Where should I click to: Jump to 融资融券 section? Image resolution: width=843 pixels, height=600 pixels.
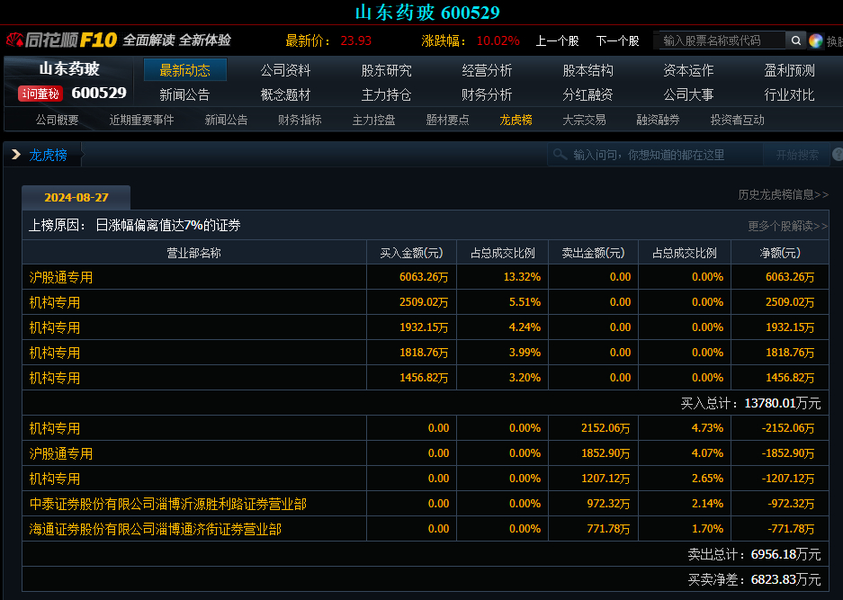point(658,120)
